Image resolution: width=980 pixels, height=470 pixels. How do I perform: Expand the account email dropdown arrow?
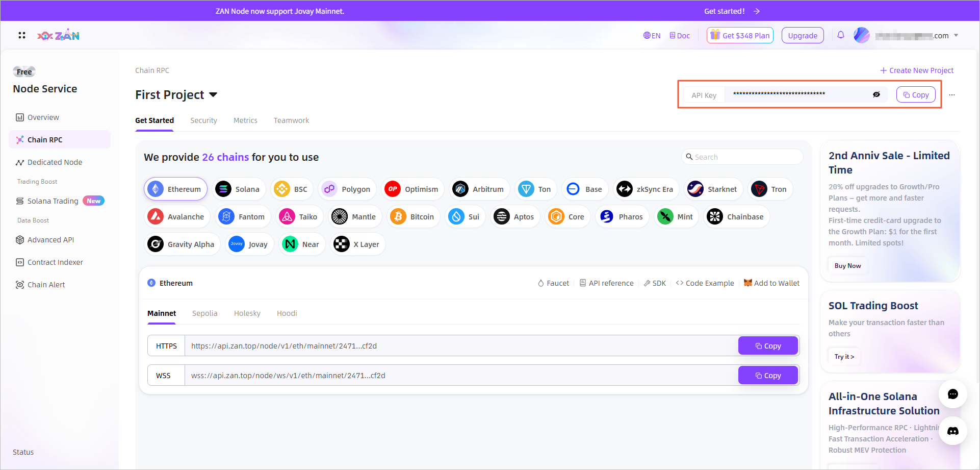[956, 35]
